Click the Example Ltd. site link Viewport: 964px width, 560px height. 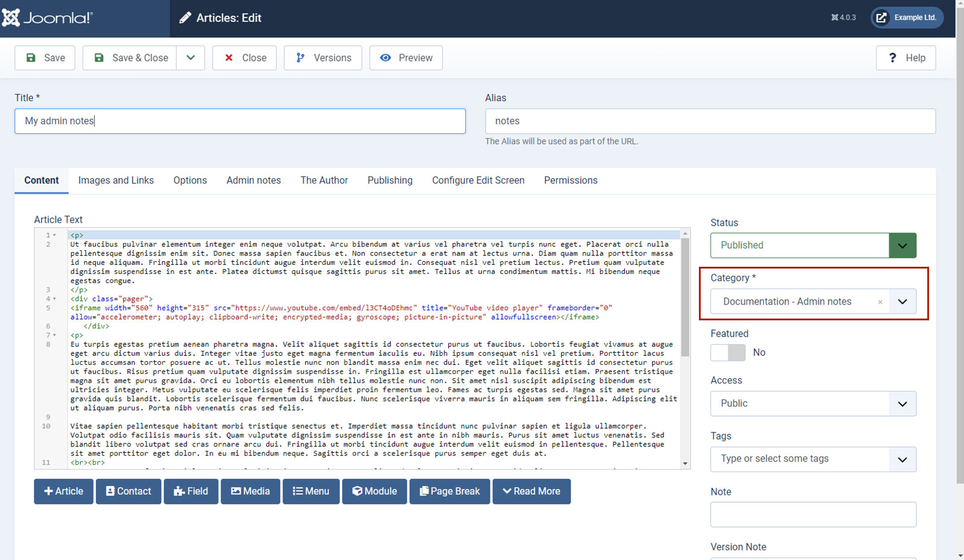907,17
